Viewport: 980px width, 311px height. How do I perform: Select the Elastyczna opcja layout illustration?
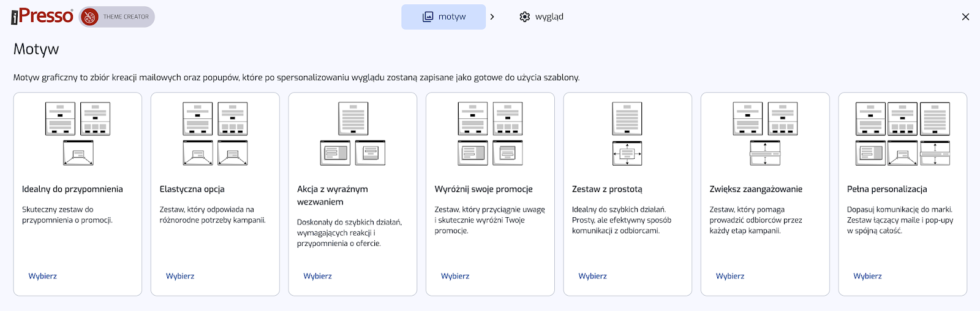coord(215,134)
